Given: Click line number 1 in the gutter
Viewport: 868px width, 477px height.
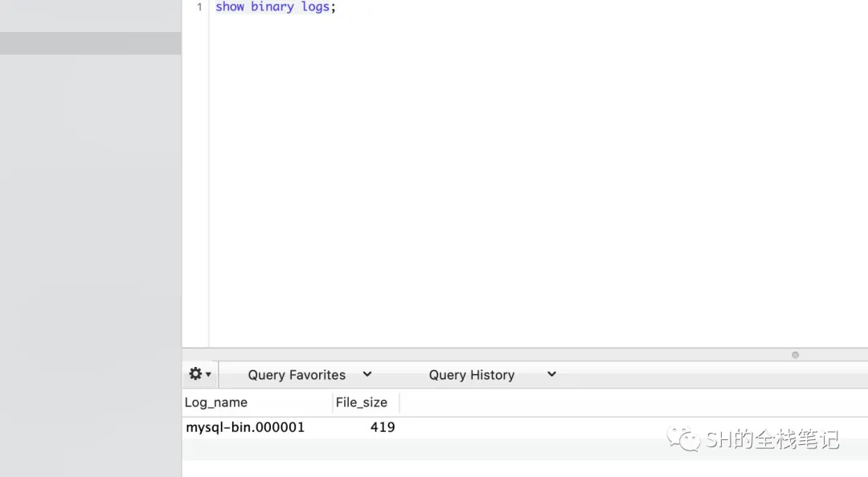Looking at the screenshot, I should (x=199, y=7).
